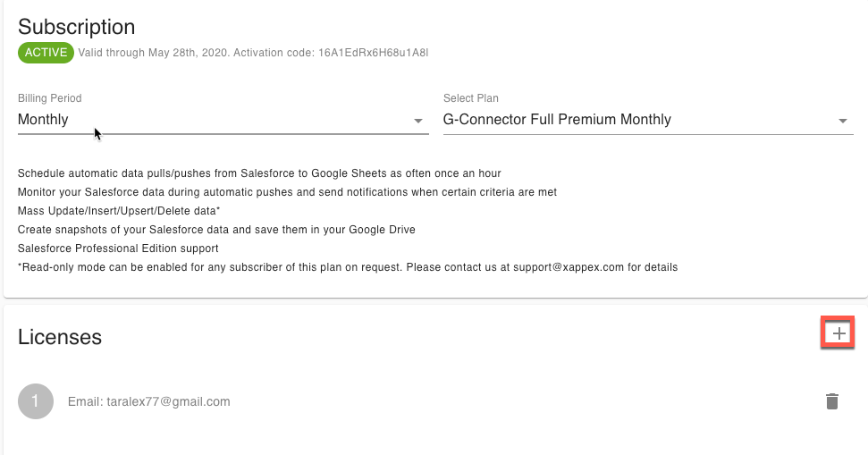868x455 pixels.
Task: Click the Billing Period field label
Action: click(50, 98)
